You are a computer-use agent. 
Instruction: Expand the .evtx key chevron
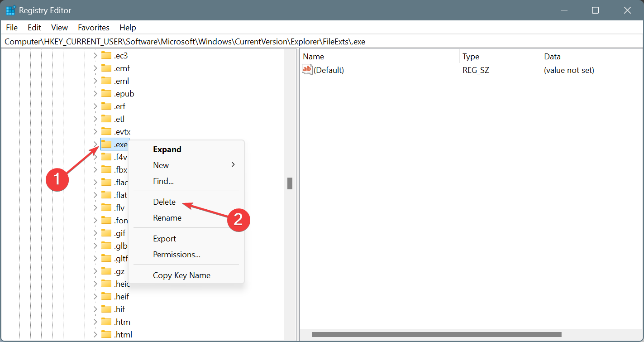(x=95, y=131)
